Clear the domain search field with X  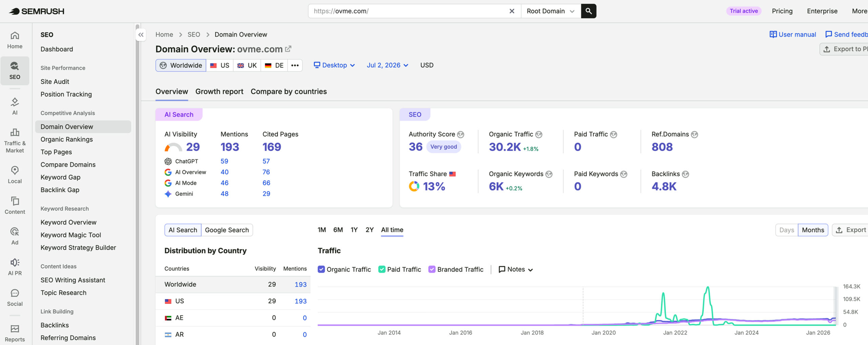pos(512,11)
